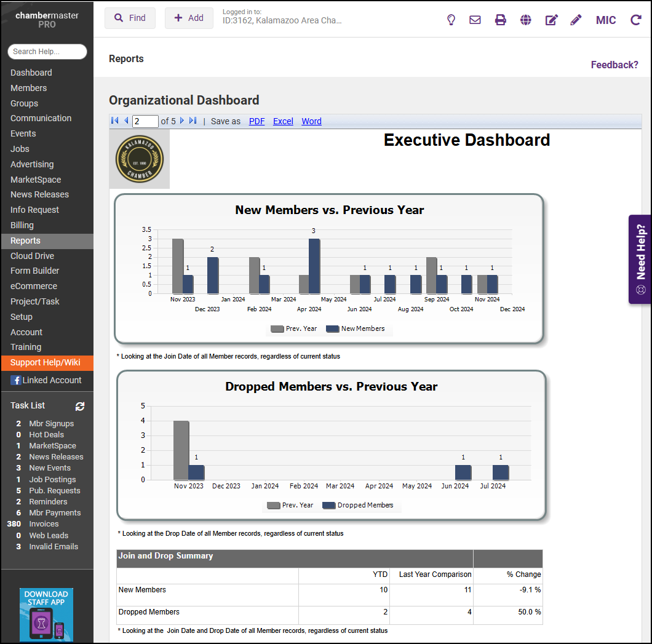Click the Download Staff App banner

click(x=46, y=614)
